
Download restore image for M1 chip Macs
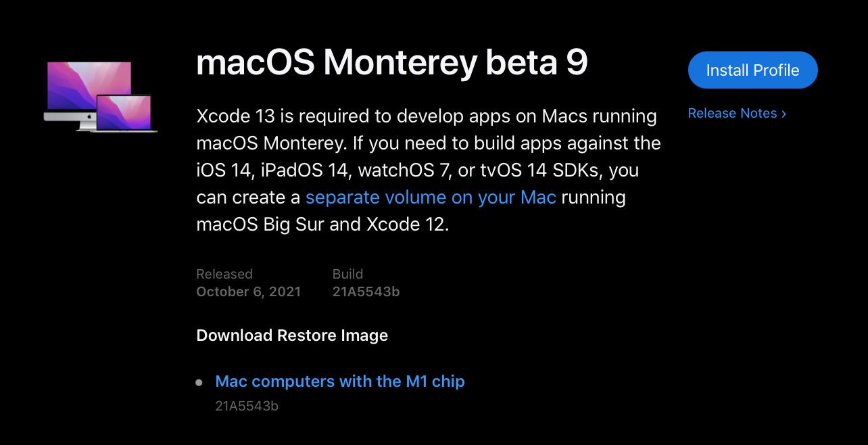click(339, 381)
